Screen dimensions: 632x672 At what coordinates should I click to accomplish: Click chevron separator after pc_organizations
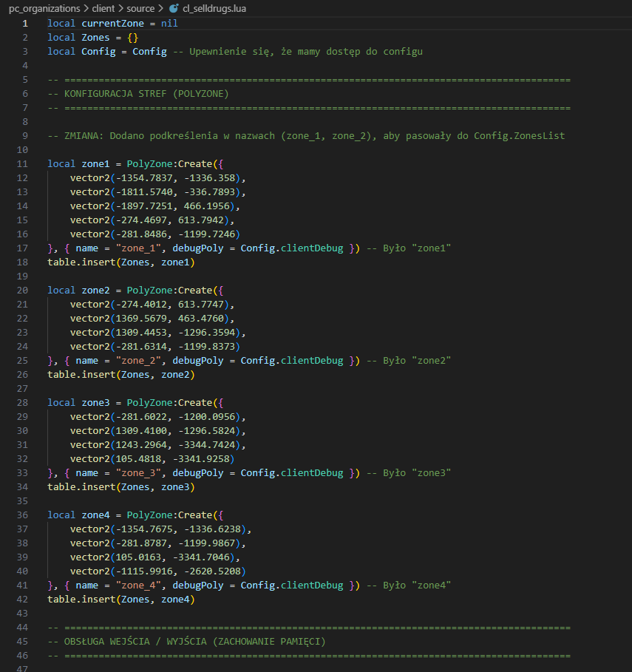pyautogui.click(x=86, y=9)
